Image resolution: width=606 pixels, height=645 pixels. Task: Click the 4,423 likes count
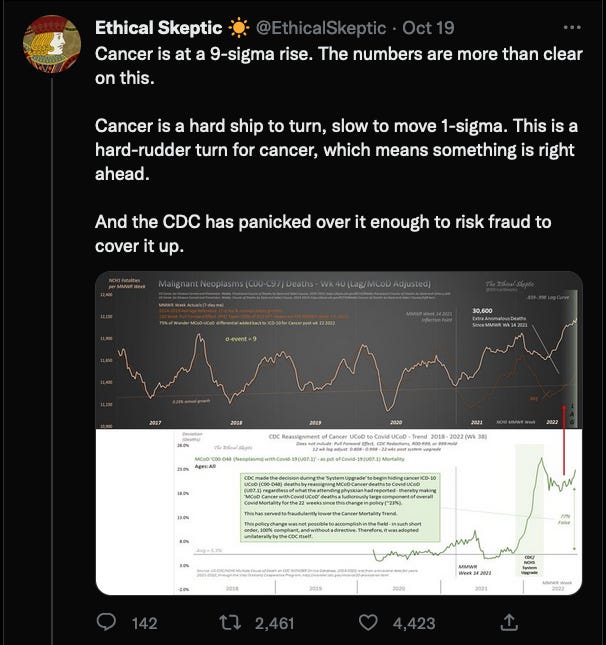coord(414,623)
